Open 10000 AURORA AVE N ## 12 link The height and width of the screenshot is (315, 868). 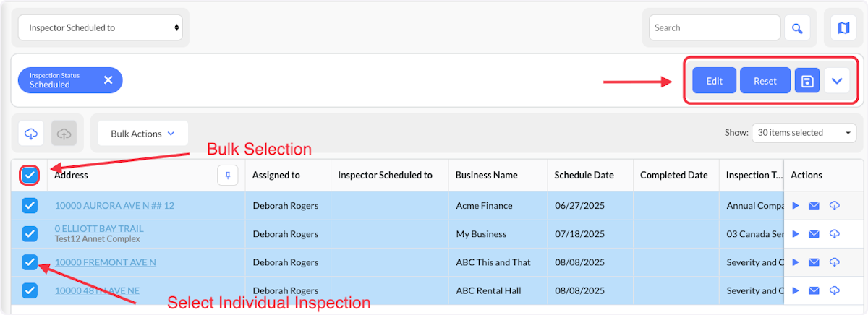point(114,206)
